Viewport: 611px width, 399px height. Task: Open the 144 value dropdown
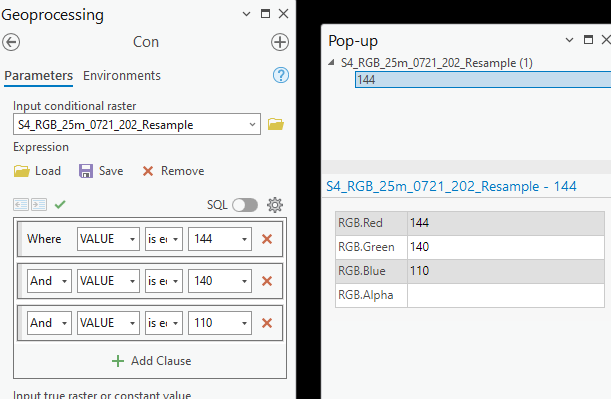click(x=220, y=239)
